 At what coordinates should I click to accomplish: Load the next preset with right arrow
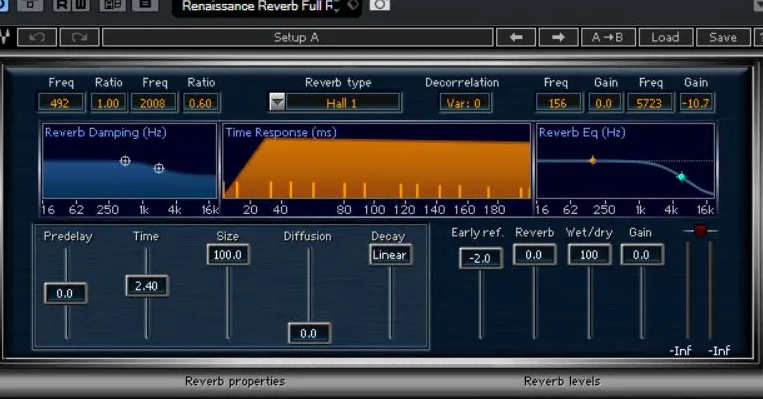pos(558,37)
